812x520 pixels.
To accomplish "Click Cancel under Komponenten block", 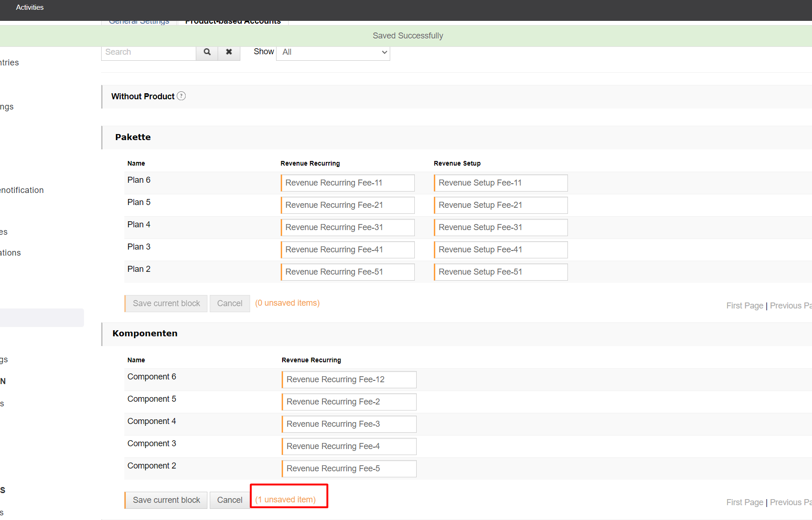I will click(x=230, y=500).
